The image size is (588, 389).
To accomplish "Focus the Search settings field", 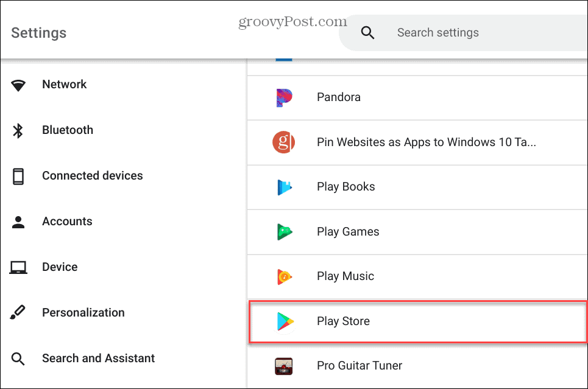I will pyautogui.click(x=464, y=33).
